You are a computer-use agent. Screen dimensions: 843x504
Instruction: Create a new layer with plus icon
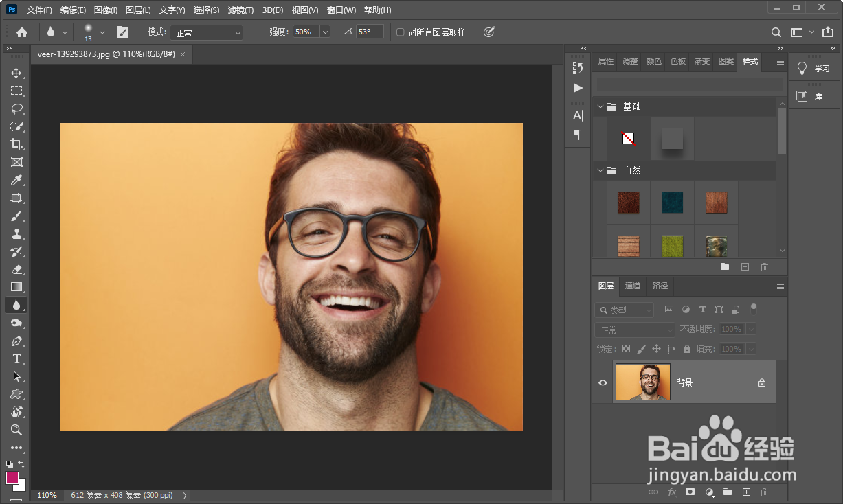click(746, 492)
